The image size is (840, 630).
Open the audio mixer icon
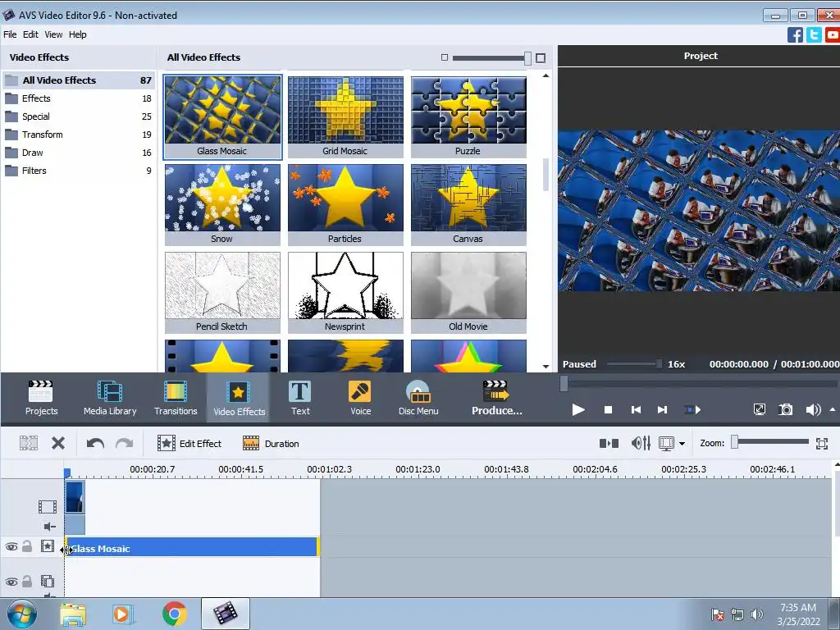[x=641, y=443]
